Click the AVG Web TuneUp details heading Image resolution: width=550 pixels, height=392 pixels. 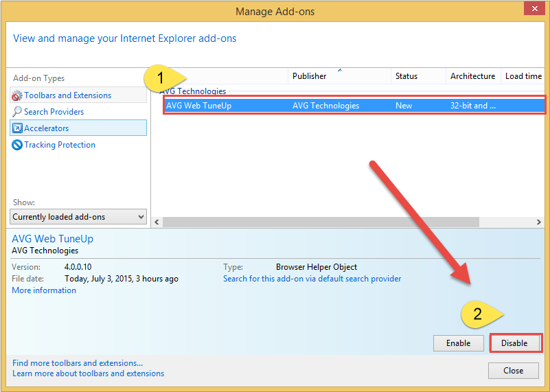coord(53,239)
